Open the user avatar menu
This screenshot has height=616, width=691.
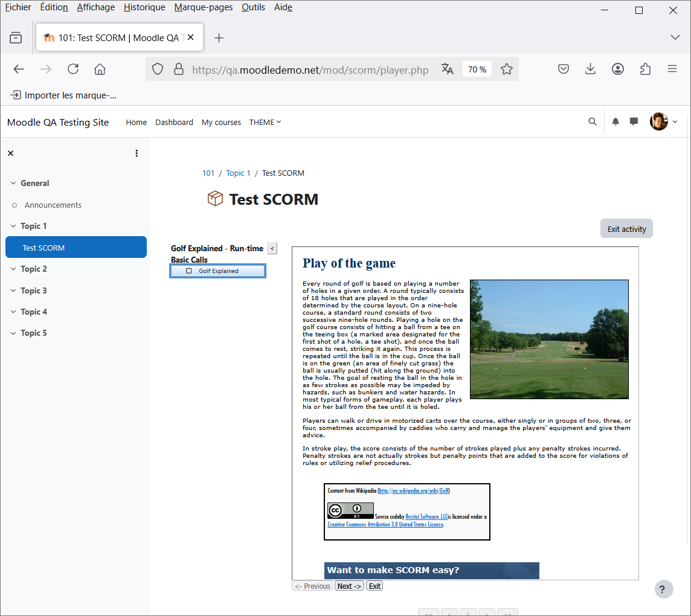pos(663,121)
